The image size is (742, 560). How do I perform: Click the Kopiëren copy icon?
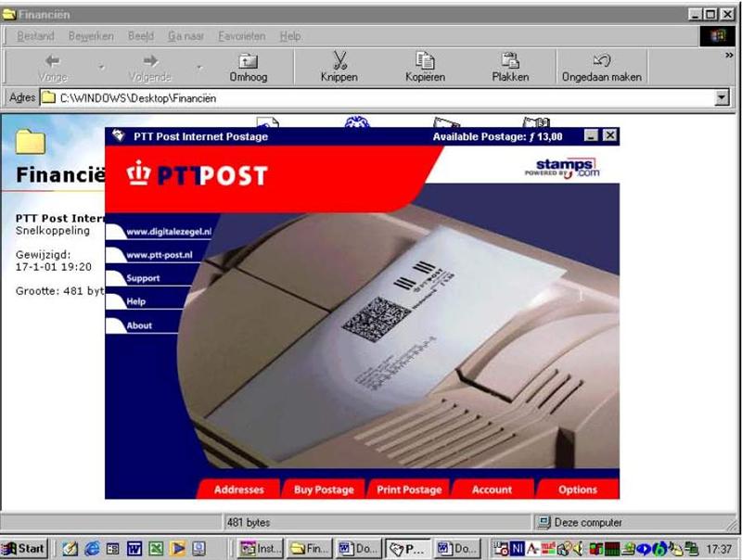click(x=425, y=60)
